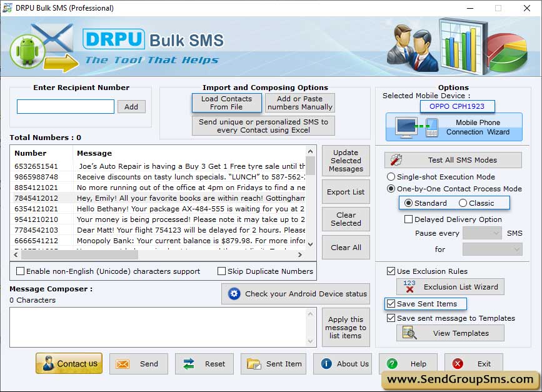Click into the Message Composer text area
This screenshot has width=542, height=392.
tap(158, 327)
